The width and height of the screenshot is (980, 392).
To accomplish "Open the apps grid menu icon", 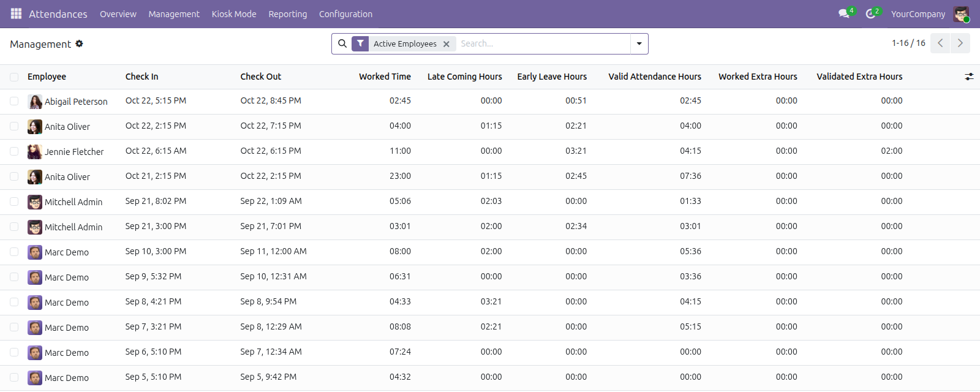I will [16, 13].
